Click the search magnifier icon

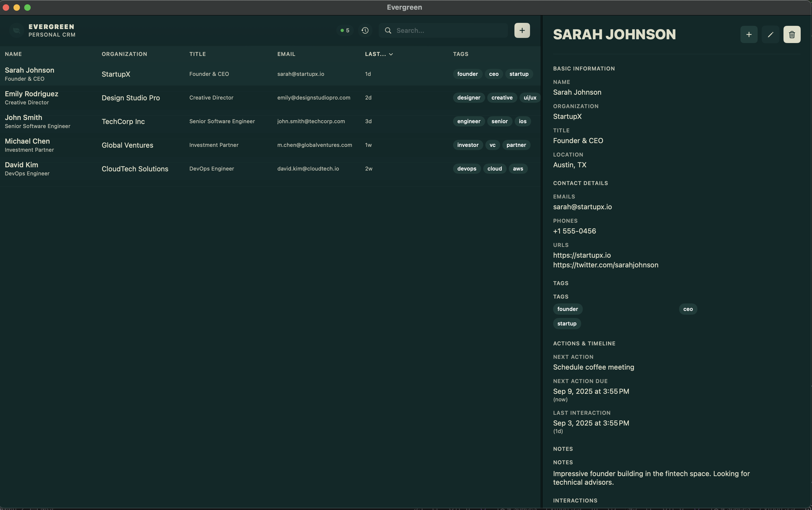pyautogui.click(x=388, y=30)
